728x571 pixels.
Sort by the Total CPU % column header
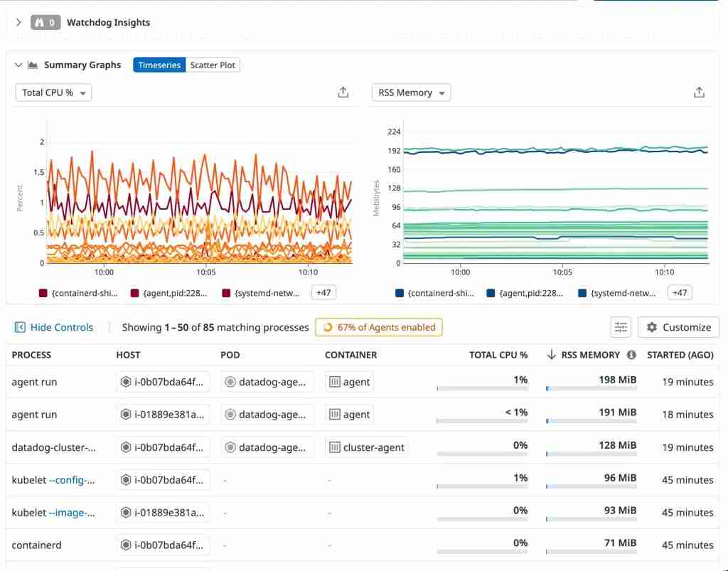tap(498, 355)
